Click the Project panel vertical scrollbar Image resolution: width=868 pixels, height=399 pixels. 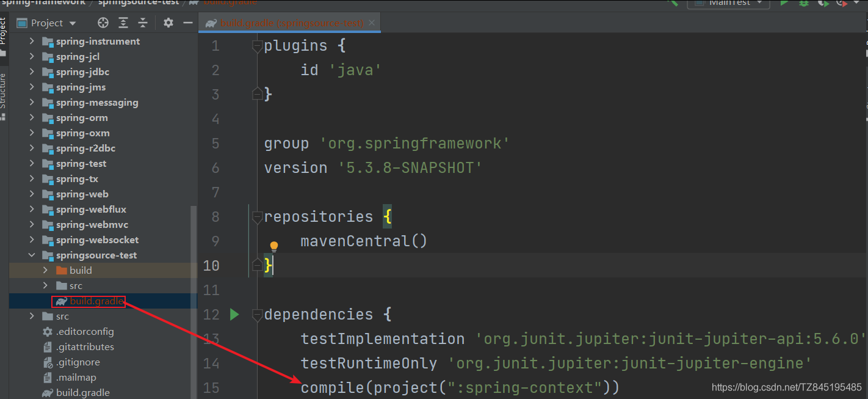tap(194, 299)
